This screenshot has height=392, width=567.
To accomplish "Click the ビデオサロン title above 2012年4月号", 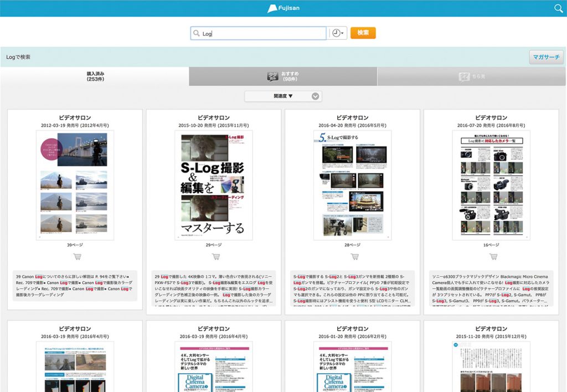I will pos(75,117).
